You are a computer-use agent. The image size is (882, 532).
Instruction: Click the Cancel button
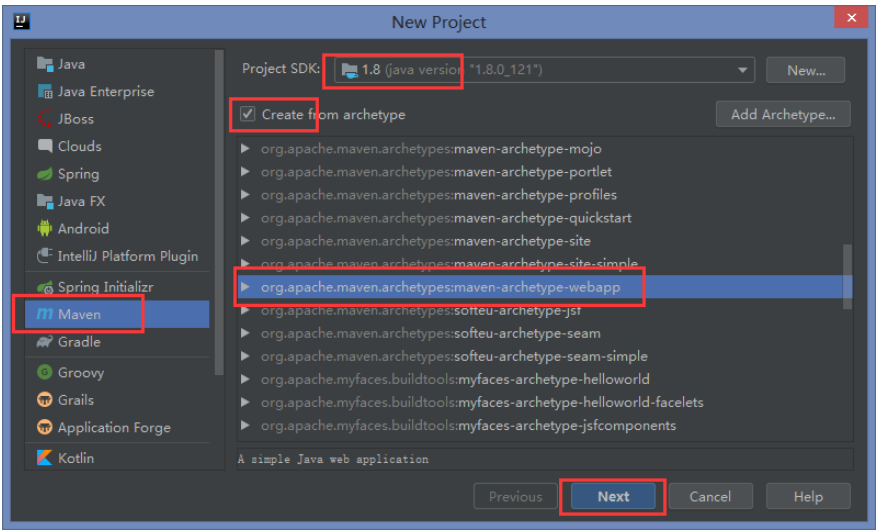point(710,497)
